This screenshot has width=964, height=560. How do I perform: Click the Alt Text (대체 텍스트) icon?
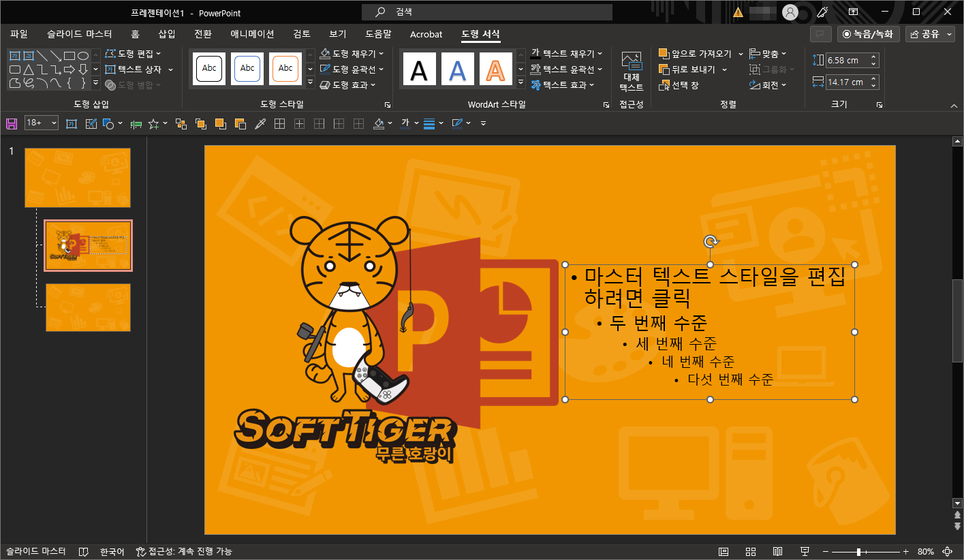(x=632, y=72)
